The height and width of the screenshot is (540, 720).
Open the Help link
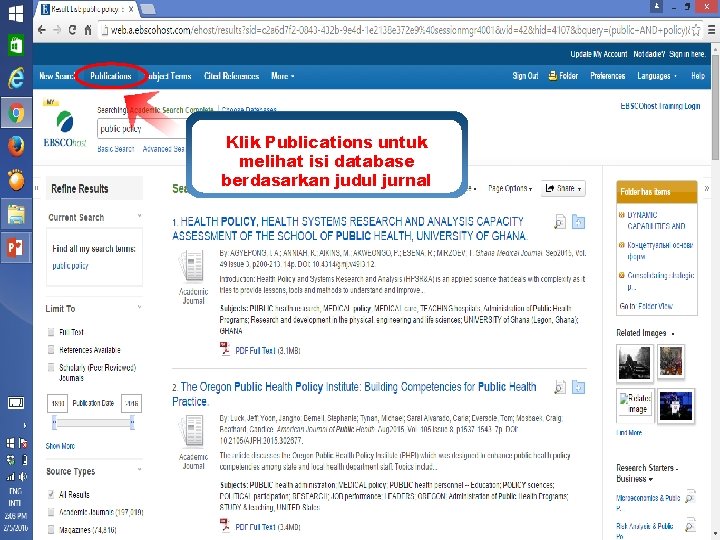point(698,76)
